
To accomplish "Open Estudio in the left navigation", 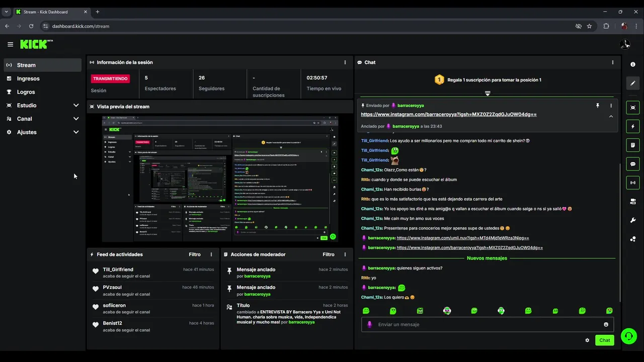I will pyautogui.click(x=27, y=105).
